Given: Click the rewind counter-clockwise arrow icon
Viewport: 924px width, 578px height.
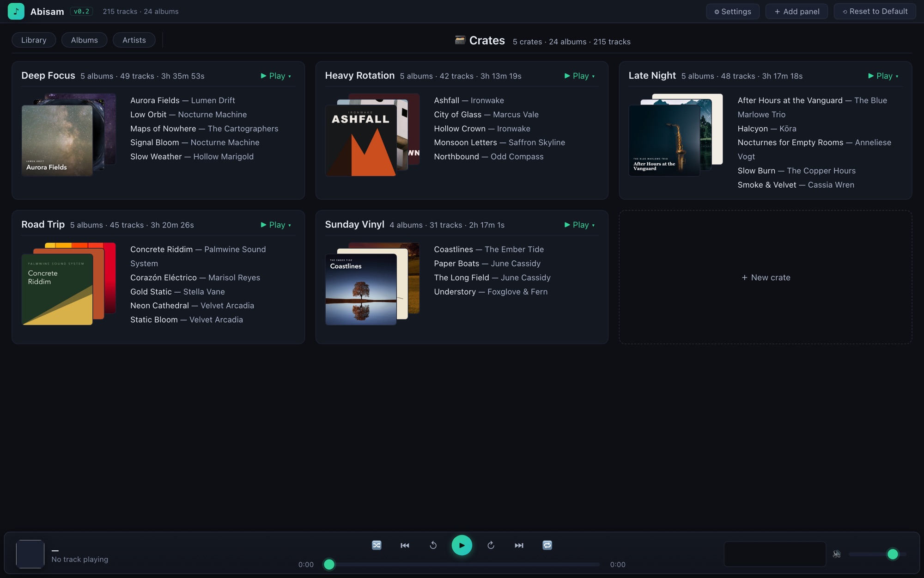Looking at the screenshot, I should click(x=433, y=545).
